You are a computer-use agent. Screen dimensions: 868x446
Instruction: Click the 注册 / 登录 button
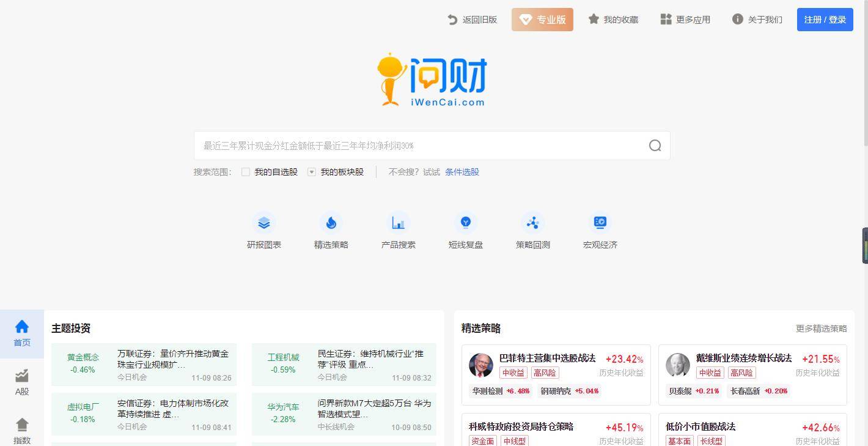(825, 20)
